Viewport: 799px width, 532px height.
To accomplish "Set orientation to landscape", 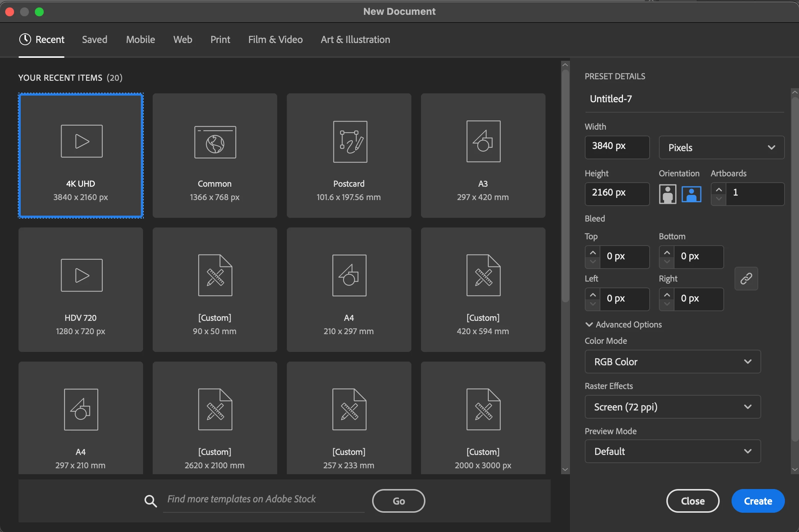I will (x=692, y=194).
